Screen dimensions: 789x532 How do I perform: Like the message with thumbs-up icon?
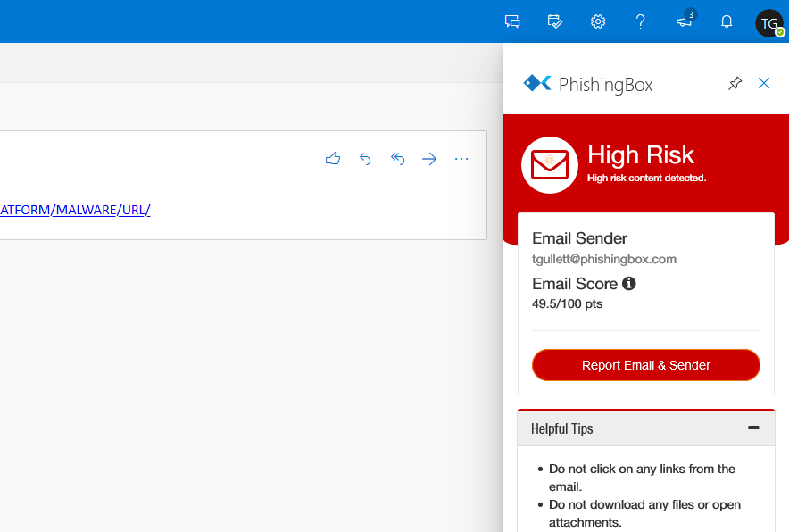tap(333, 159)
